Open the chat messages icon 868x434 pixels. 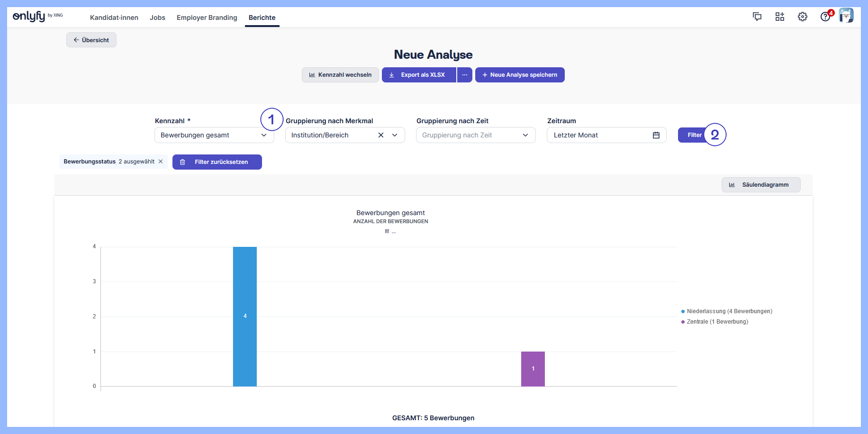757,17
